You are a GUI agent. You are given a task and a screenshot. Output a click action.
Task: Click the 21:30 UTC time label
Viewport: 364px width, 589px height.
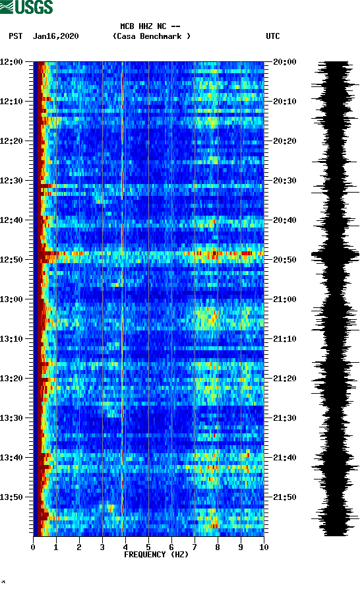click(x=285, y=418)
